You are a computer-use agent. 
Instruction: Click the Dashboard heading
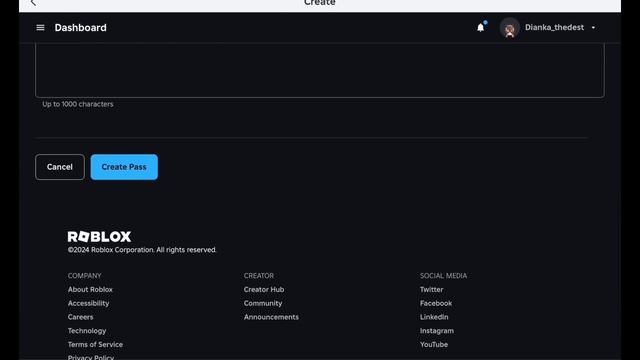point(80,28)
